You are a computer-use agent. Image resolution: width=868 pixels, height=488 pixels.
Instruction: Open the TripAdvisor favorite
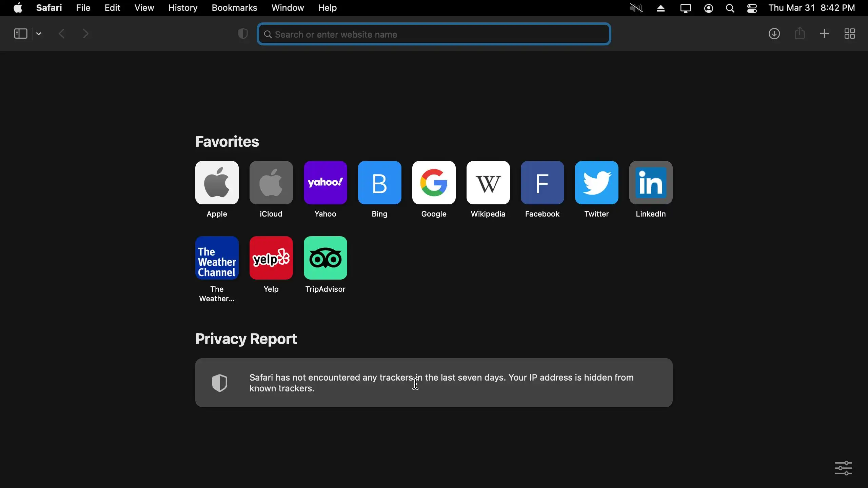325,258
